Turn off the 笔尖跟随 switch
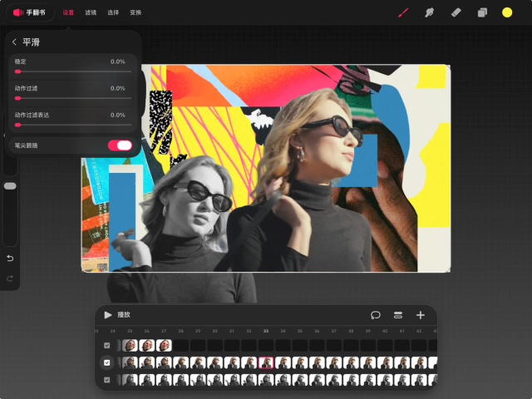 [120, 145]
